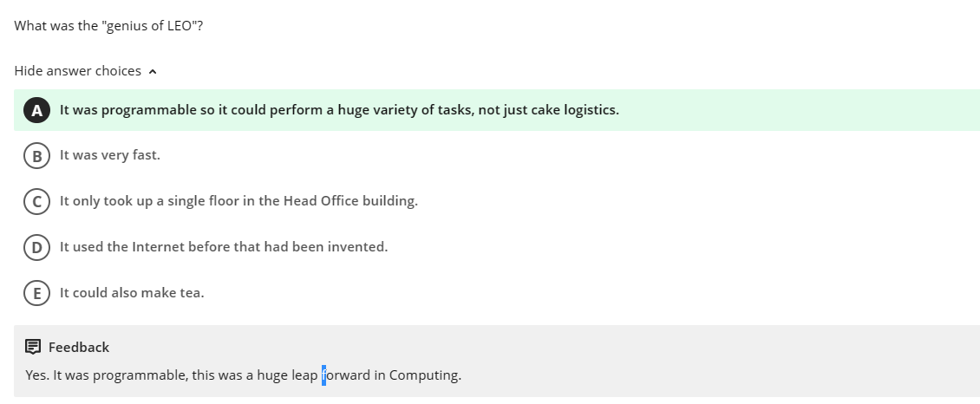Click the highlighted letter in "forward"
980x404 pixels.
click(323, 375)
